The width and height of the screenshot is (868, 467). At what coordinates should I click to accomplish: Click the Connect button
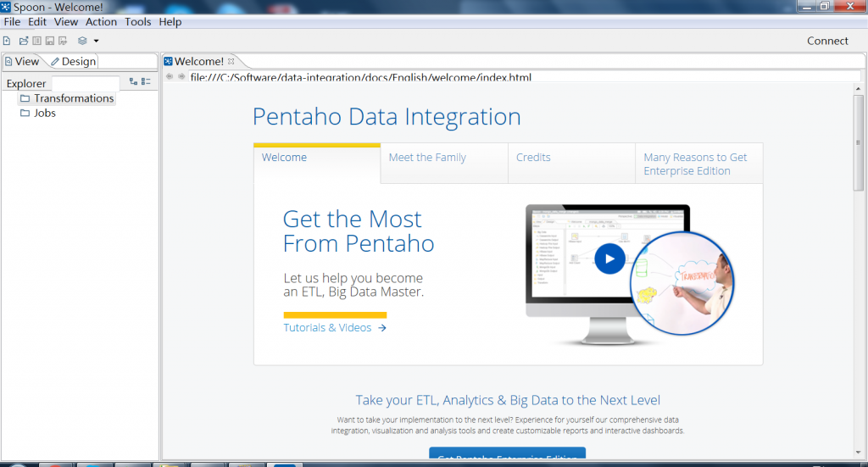pos(827,41)
